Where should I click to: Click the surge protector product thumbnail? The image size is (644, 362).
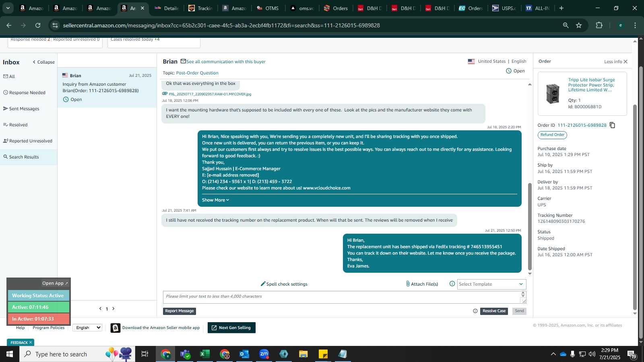(553, 94)
